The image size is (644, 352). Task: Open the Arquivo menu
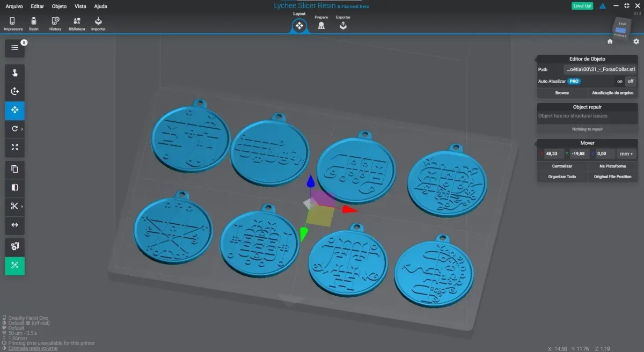coord(14,6)
